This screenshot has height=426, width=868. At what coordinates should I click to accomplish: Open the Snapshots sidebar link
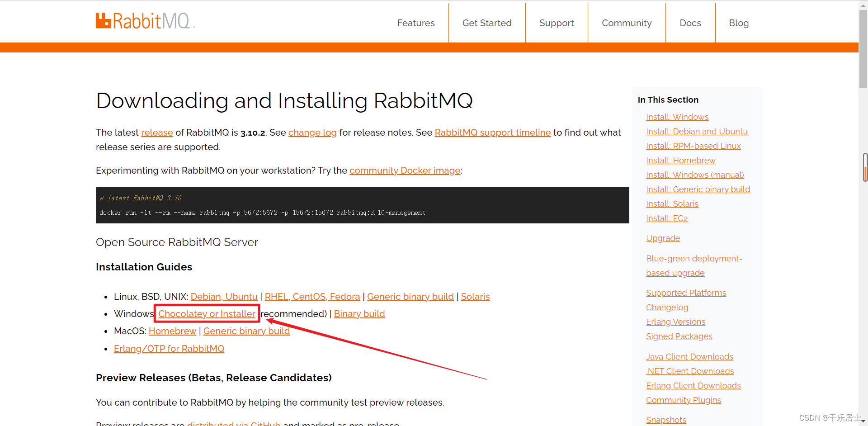pyautogui.click(x=666, y=420)
